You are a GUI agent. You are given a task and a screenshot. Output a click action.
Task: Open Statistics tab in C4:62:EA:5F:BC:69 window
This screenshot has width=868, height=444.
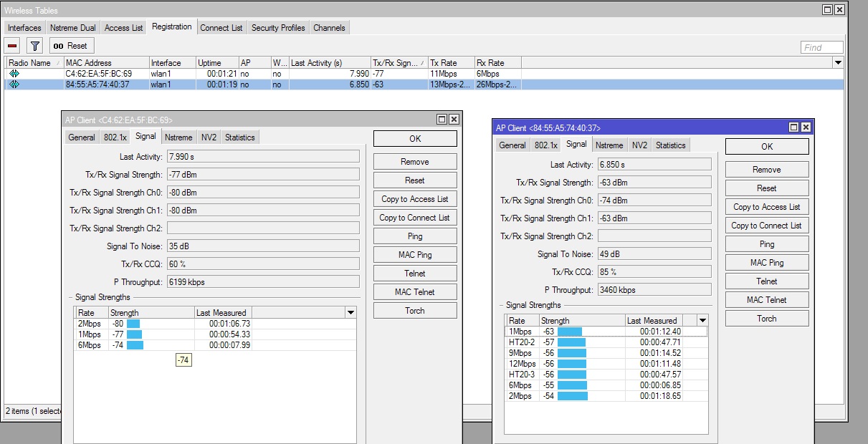coord(239,137)
